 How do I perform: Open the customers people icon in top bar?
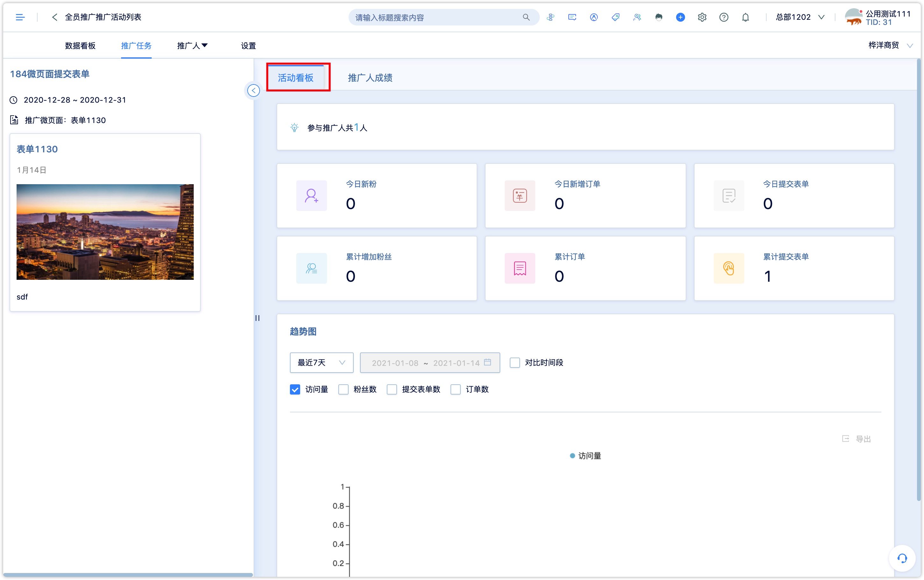tap(637, 17)
